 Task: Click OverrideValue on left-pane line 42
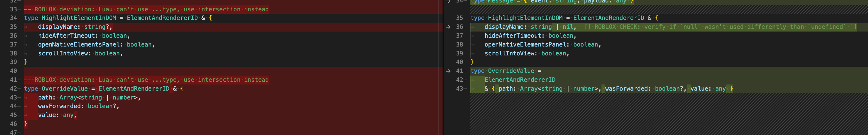(64, 89)
